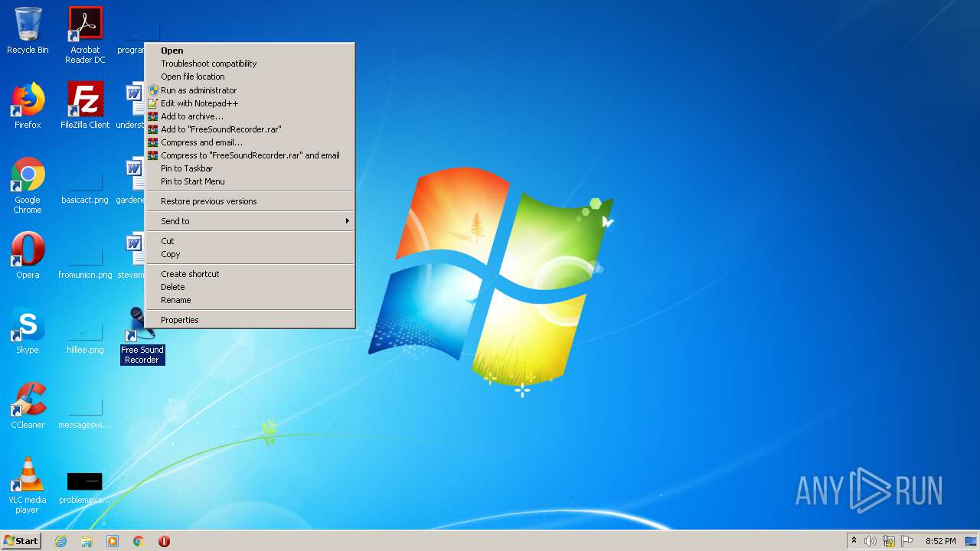Image resolution: width=980 pixels, height=551 pixels.
Task: Select the FileZilla Client desktop icon
Action: (85, 106)
